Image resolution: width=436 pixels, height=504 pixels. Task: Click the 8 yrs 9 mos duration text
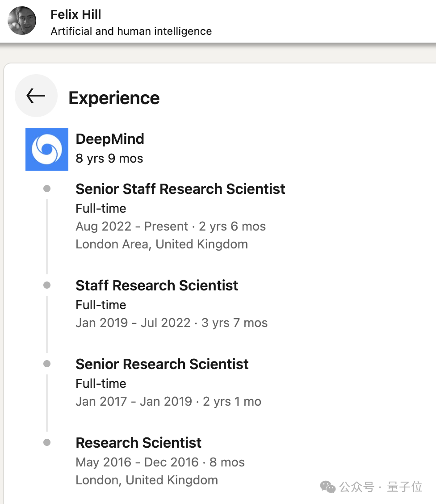click(x=109, y=159)
